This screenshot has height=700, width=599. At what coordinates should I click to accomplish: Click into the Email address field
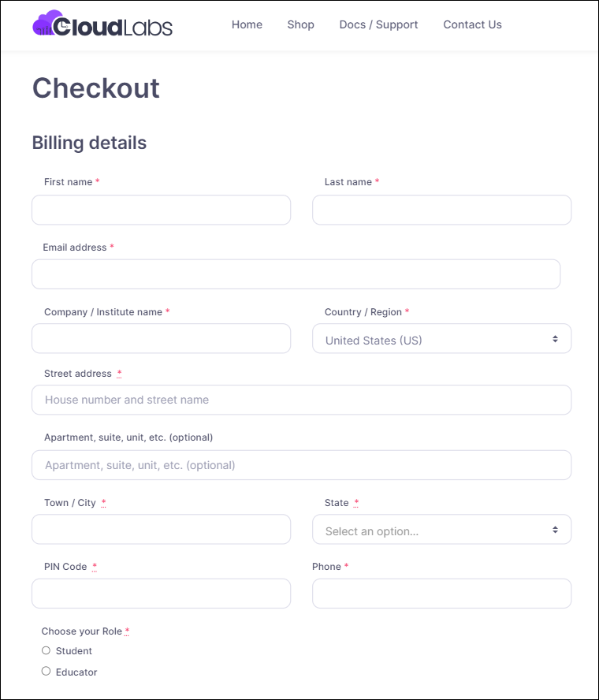point(296,274)
